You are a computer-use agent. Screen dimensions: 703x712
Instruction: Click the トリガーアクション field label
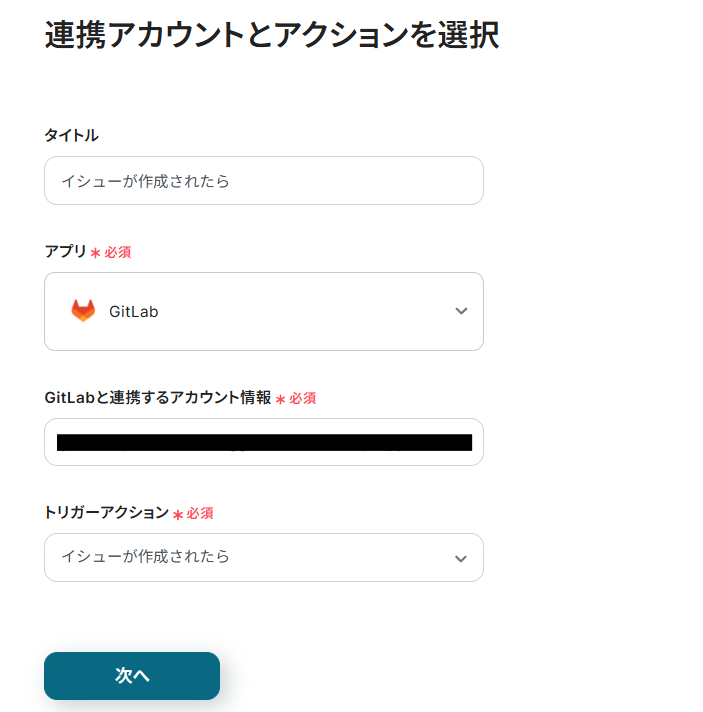pyautogui.click(x=106, y=513)
